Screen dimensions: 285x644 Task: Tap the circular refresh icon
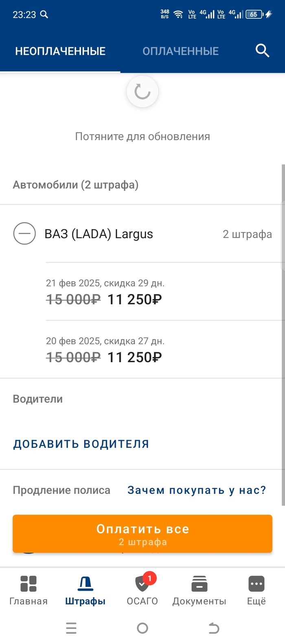142,92
